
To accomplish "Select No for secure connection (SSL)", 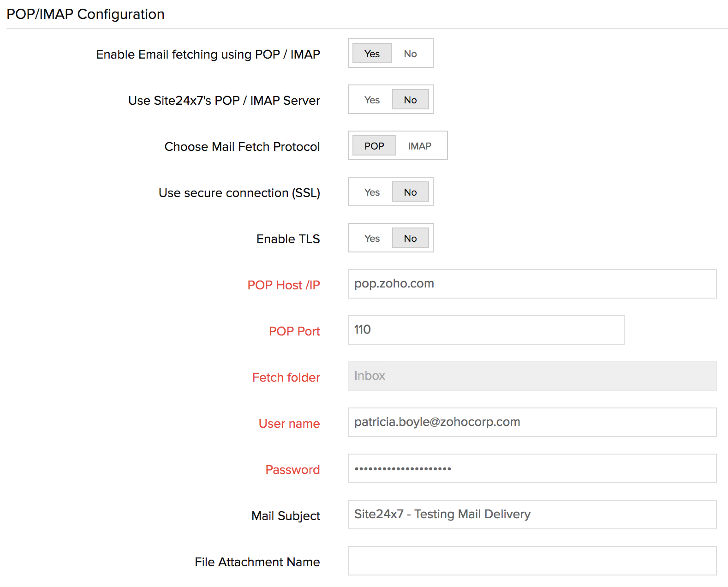I will click(x=410, y=192).
